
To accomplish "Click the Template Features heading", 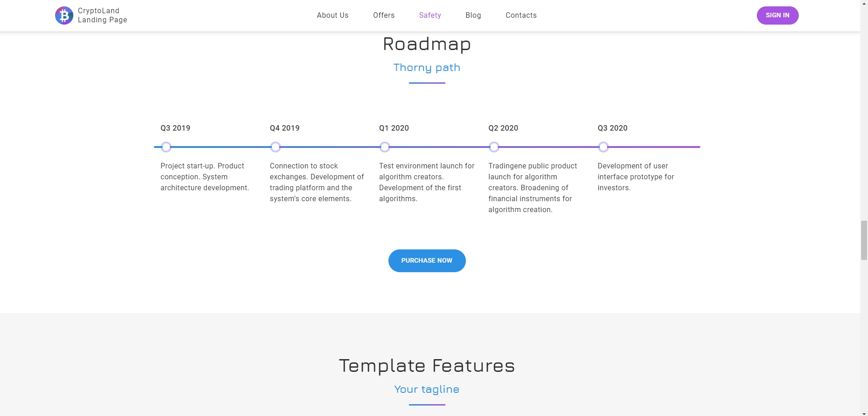I will [x=427, y=366].
